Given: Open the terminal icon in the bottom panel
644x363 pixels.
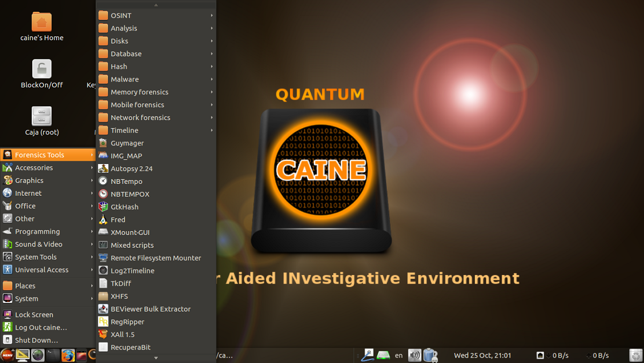Looking at the screenshot, I should [x=53, y=355].
